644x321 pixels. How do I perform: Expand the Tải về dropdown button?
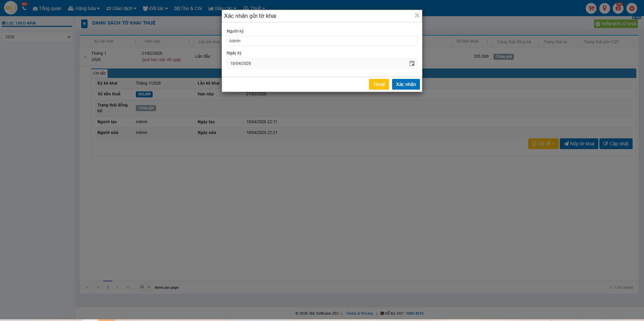(543, 144)
